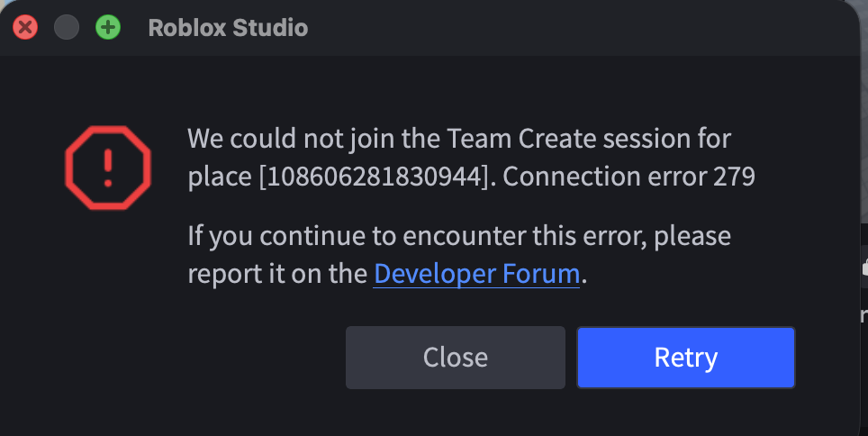
Task: Click the green zoom window button
Action: (x=108, y=27)
